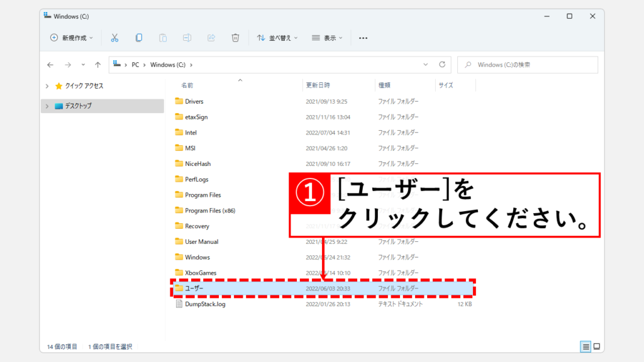Click the Delete trash can icon
The image size is (644, 362).
[x=235, y=38]
